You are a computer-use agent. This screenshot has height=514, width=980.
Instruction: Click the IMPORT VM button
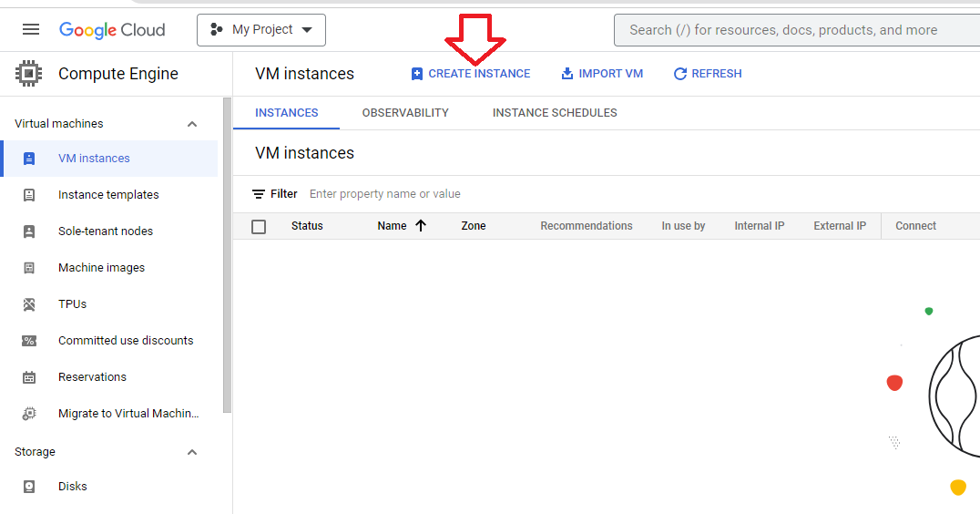[602, 74]
